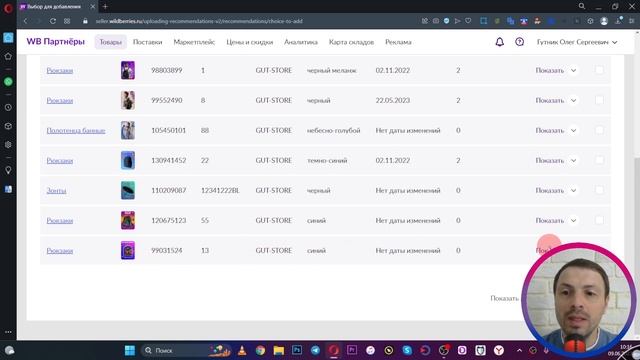Open new browser tab plus button
640x360 pixels.
[105, 7]
